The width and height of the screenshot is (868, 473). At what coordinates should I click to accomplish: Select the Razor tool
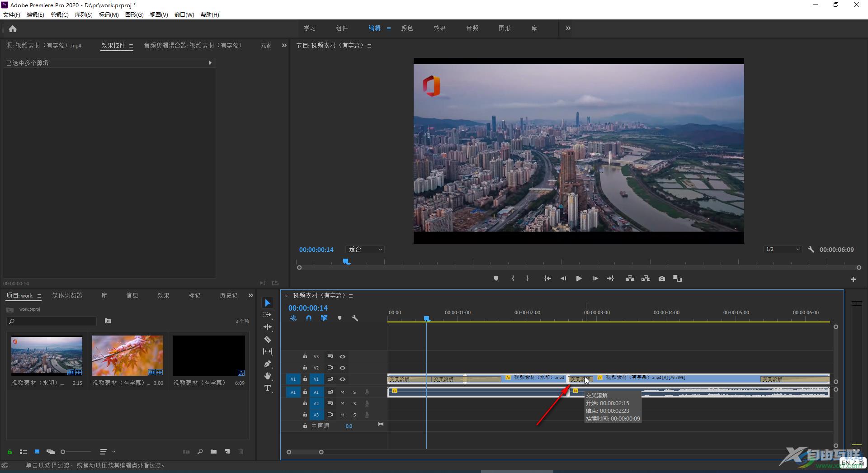tap(268, 339)
